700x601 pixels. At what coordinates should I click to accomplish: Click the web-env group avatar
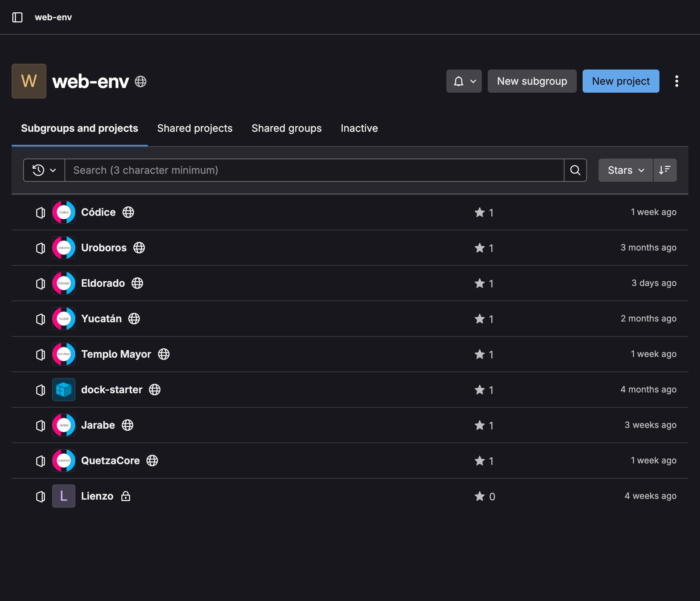(x=29, y=81)
